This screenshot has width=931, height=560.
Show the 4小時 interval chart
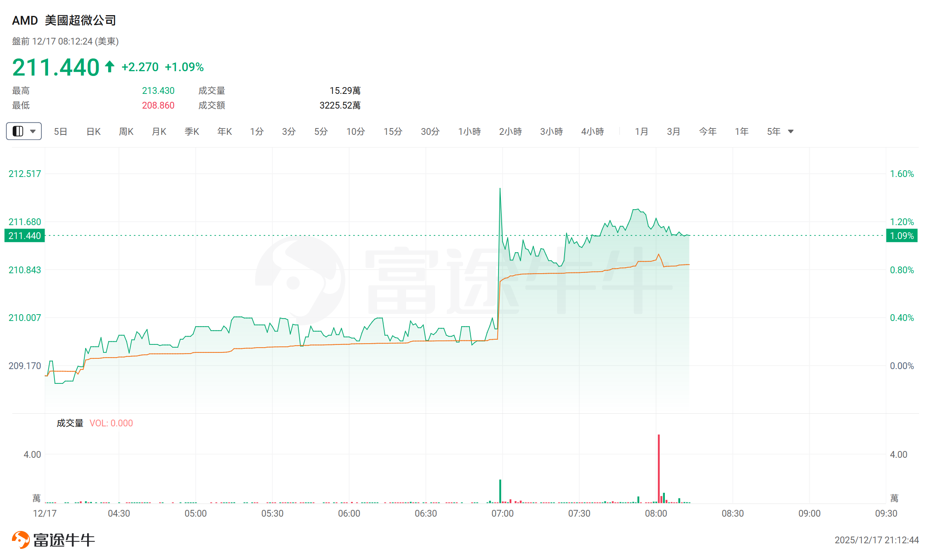[592, 132]
